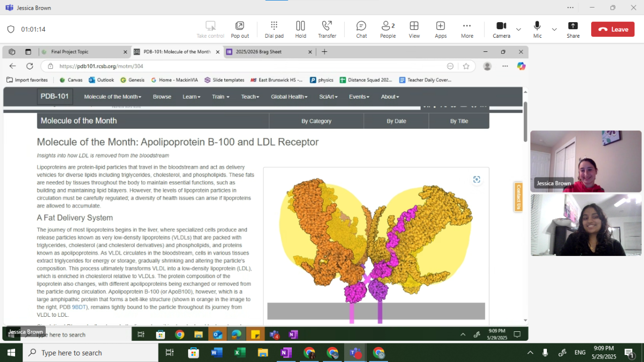Image resolution: width=644 pixels, height=362 pixels.
Task: Mute the Mic
Action: [x=537, y=29]
